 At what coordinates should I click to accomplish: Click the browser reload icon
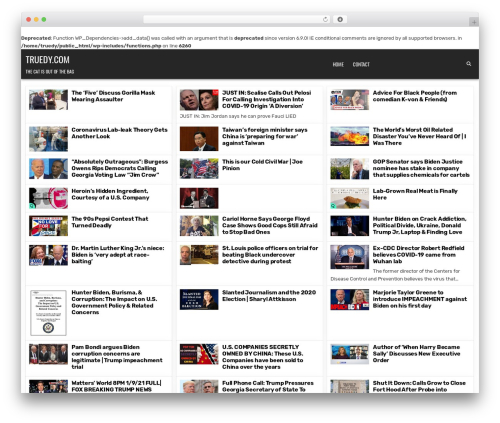325,20
